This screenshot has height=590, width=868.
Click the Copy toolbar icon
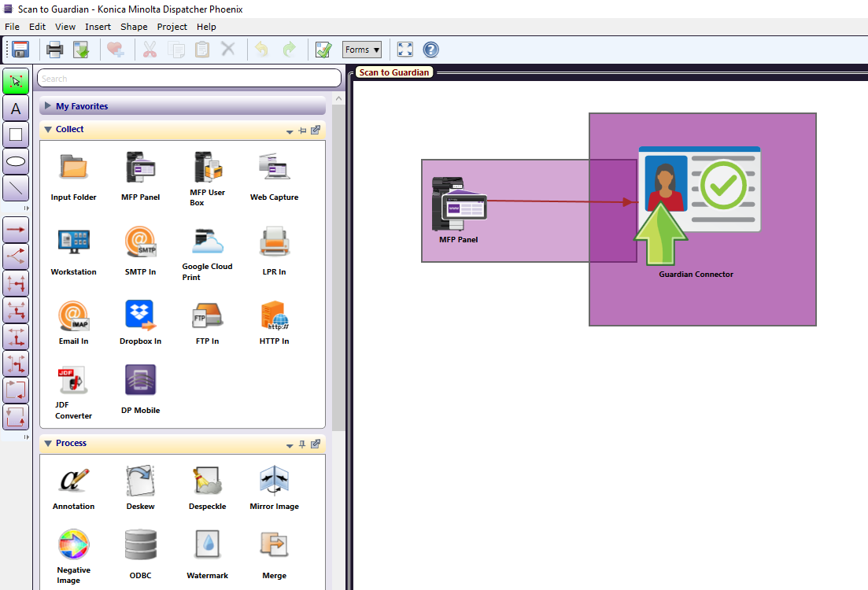[x=176, y=50]
